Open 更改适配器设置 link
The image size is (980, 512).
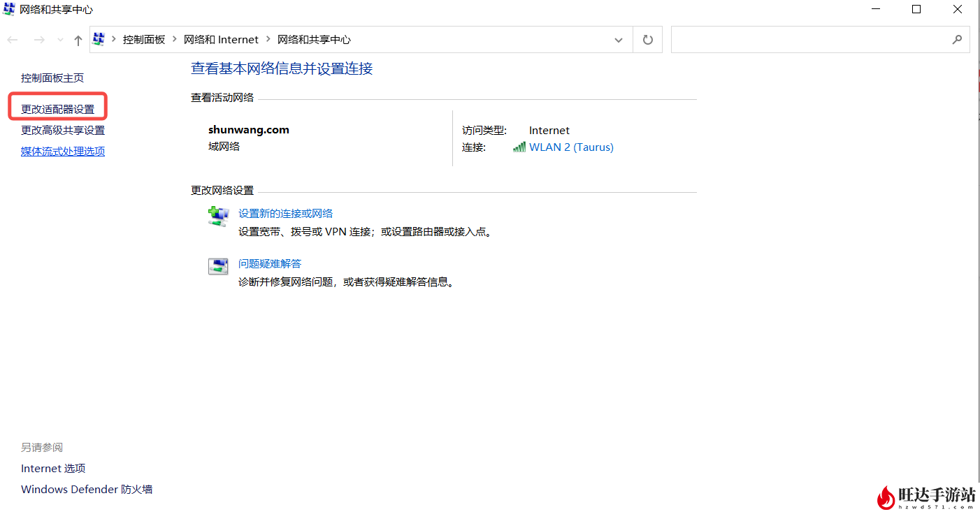pyautogui.click(x=57, y=110)
